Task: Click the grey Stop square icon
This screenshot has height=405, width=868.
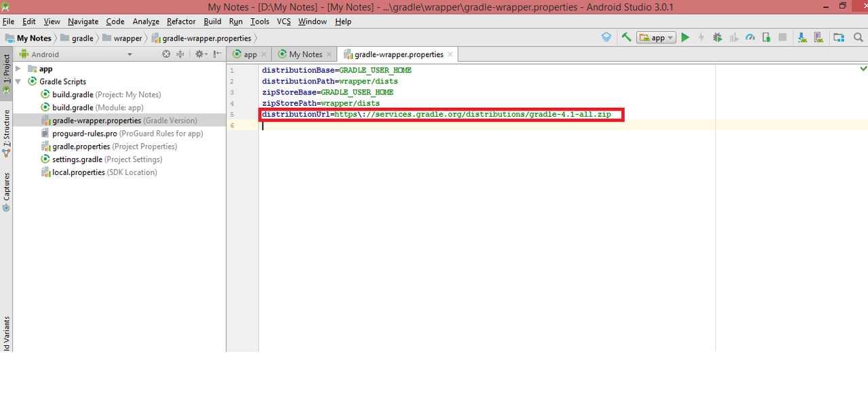Action: click(x=783, y=38)
